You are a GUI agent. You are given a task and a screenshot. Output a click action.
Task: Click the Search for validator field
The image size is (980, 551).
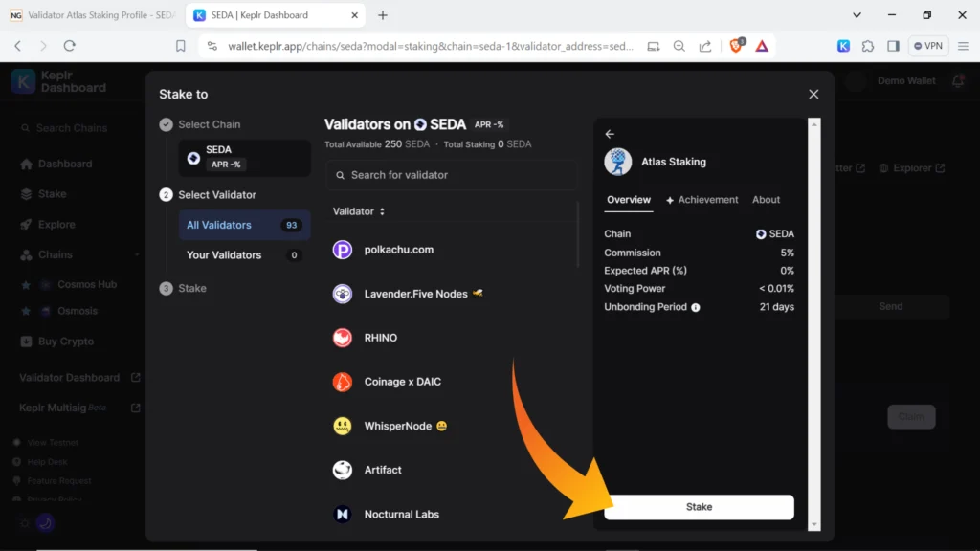click(450, 175)
